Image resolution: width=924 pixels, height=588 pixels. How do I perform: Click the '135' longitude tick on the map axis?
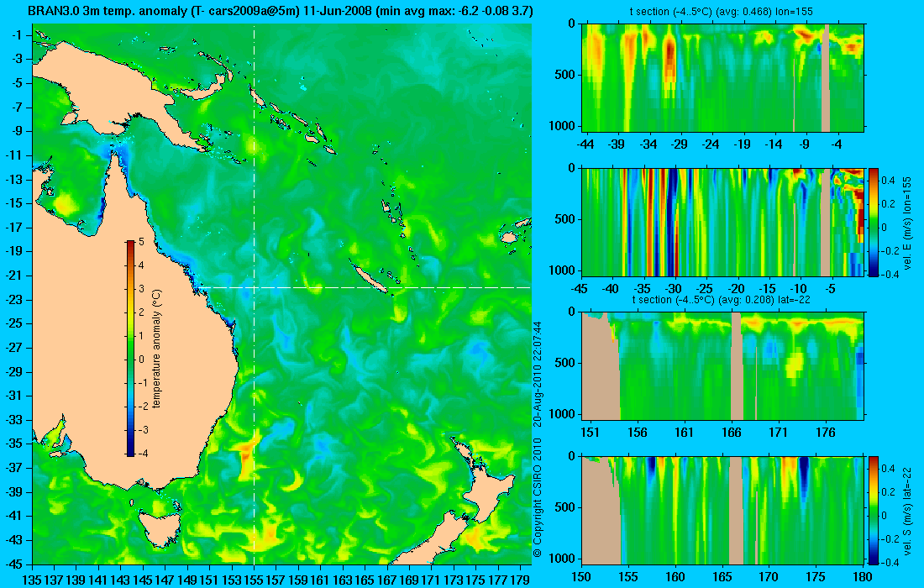point(32,580)
